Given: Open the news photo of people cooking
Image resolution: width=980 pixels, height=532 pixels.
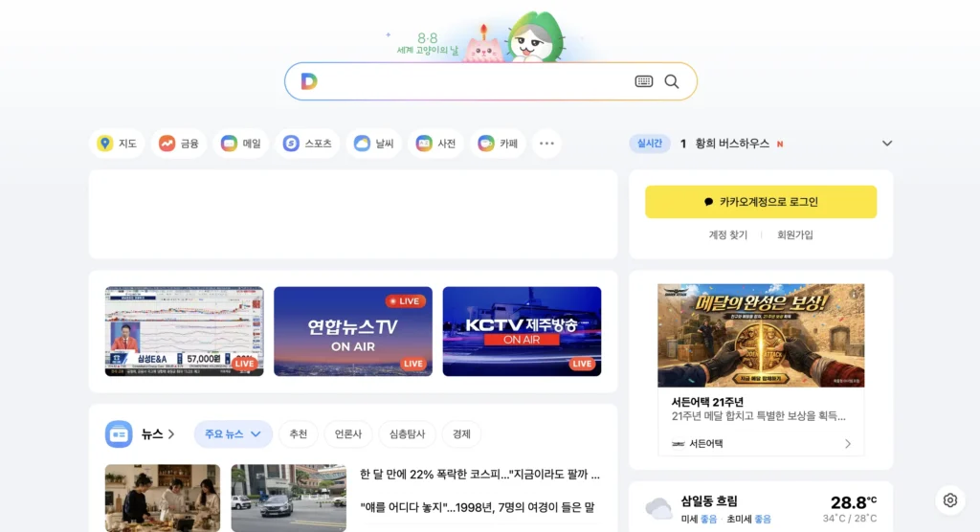Looking at the screenshot, I should pyautogui.click(x=163, y=499).
